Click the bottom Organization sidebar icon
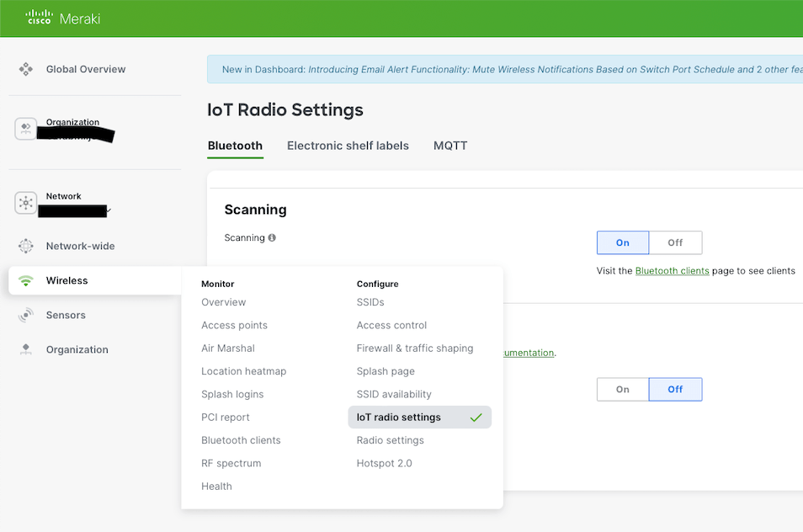This screenshot has height=532, width=803. [26, 349]
